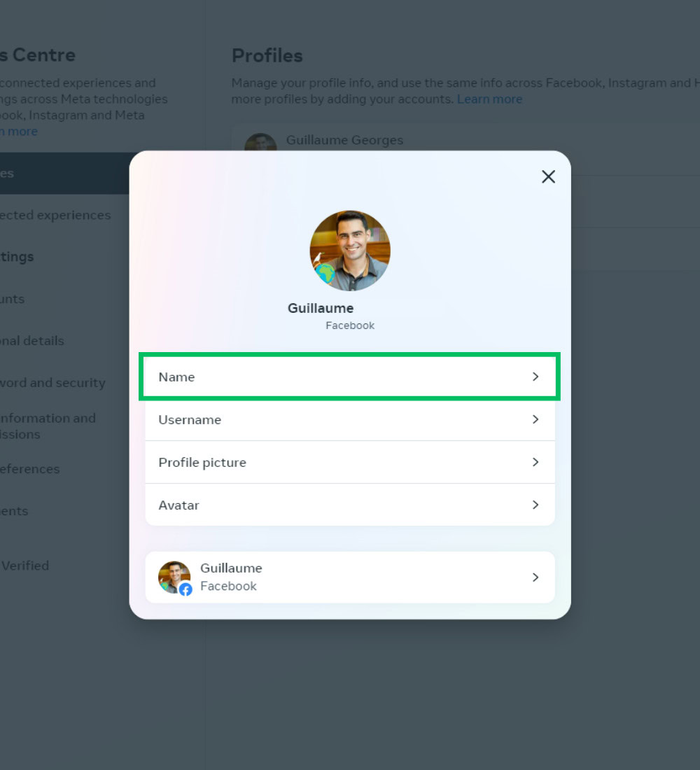Click chevron beside the Guillaume Facebook account
700x770 pixels.
[535, 577]
